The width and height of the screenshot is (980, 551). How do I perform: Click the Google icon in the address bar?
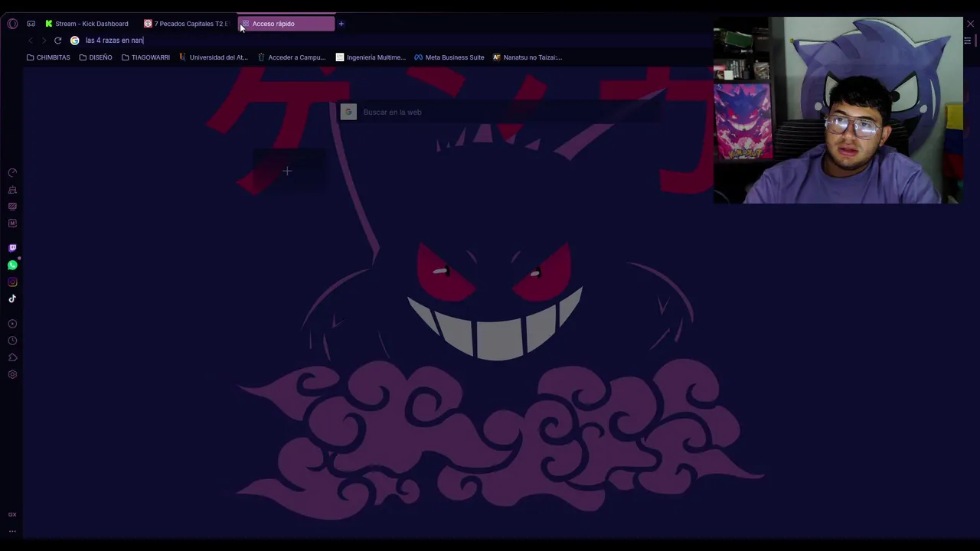pos(74,41)
